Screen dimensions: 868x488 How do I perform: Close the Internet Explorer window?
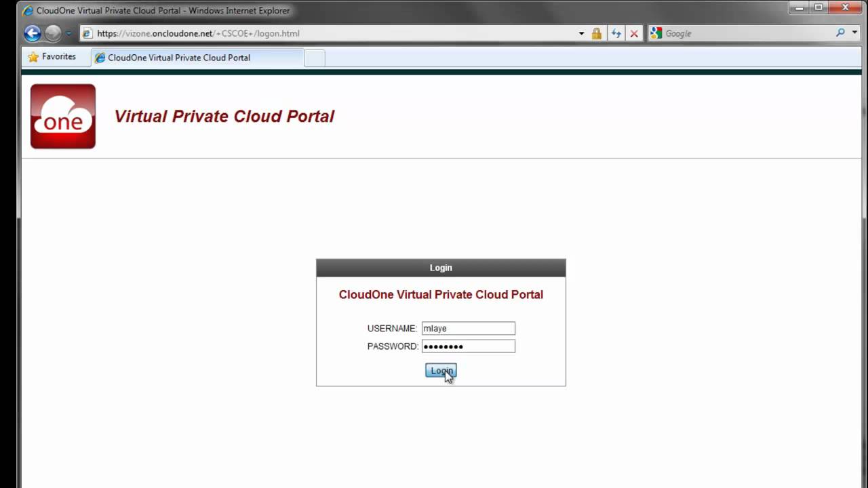tap(846, 7)
